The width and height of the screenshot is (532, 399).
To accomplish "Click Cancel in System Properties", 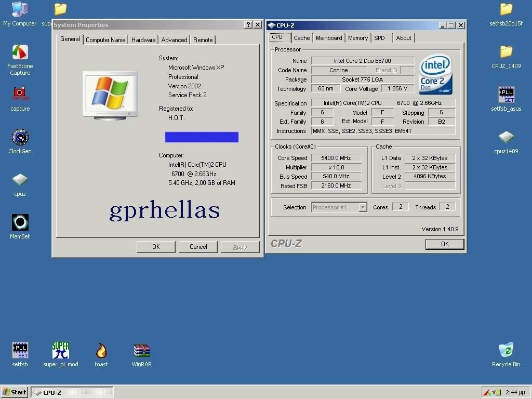I will (198, 247).
